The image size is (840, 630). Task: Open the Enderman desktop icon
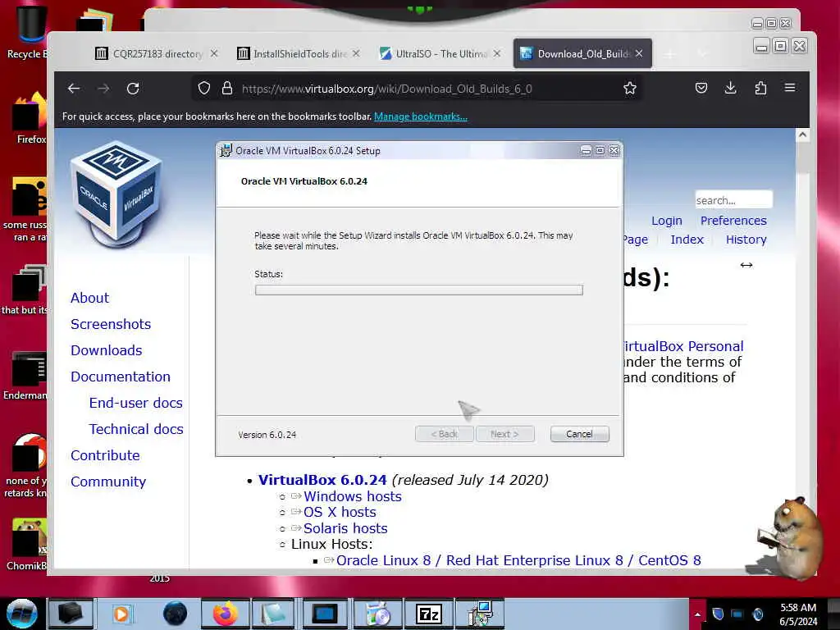(x=25, y=375)
